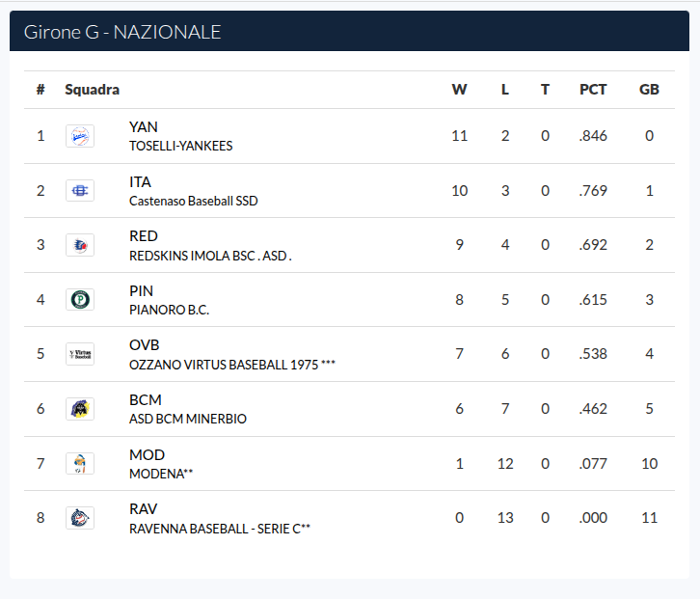The width and height of the screenshot is (700, 599).
Task: Open the Castenaso Baseball SSD team link
Action: click(193, 201)
